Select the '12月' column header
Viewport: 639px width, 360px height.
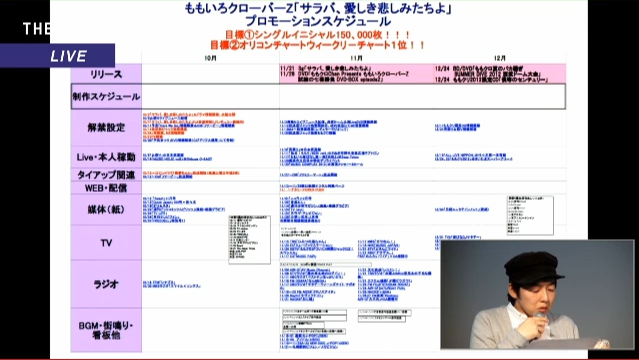[500, 58]
